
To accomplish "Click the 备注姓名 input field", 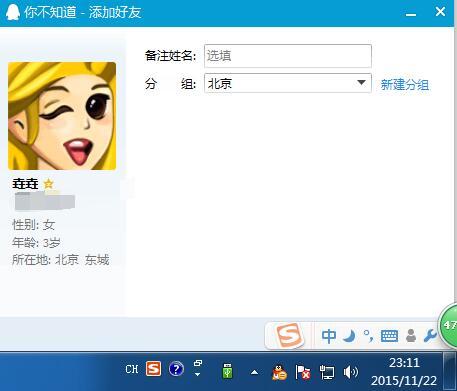I will (x=288, y=56).
